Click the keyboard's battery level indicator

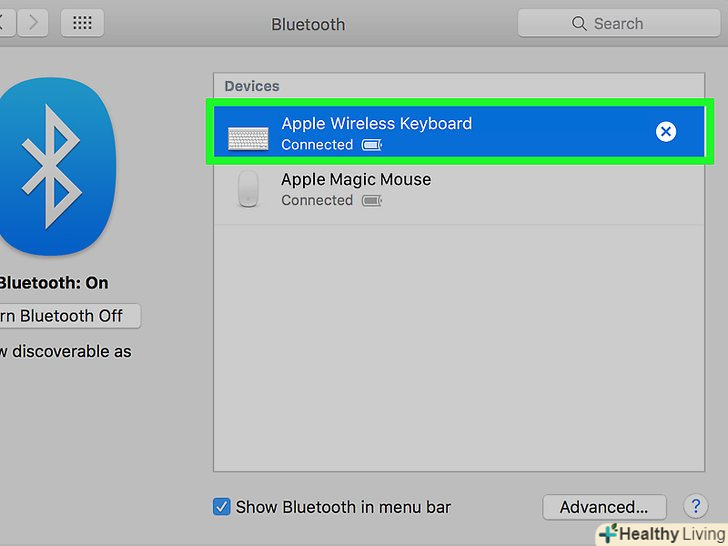372,145
